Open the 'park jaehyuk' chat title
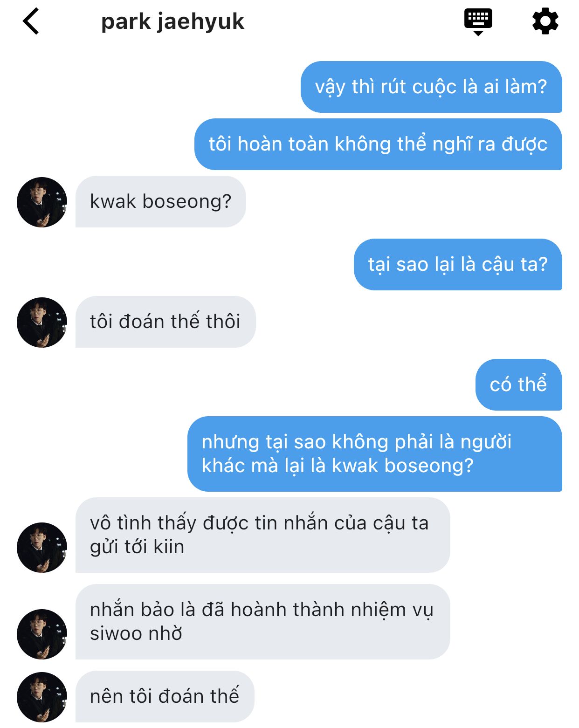 tap(172, 22)
